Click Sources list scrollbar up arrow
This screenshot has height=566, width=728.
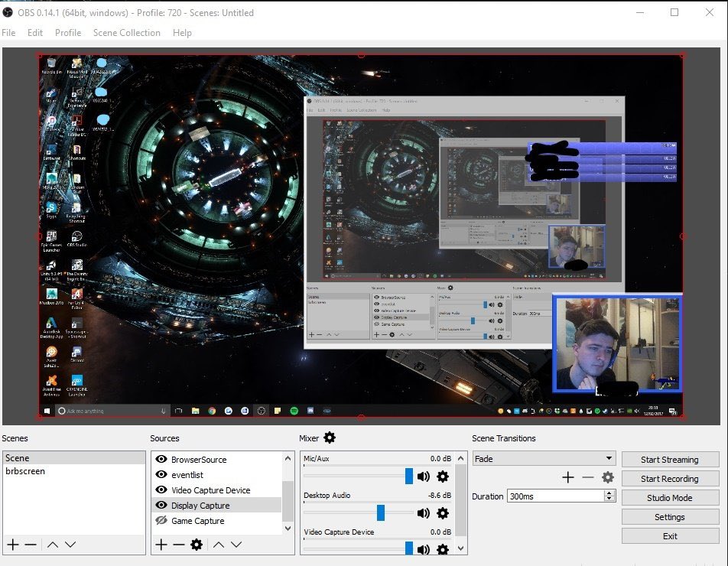click(288, 458)
